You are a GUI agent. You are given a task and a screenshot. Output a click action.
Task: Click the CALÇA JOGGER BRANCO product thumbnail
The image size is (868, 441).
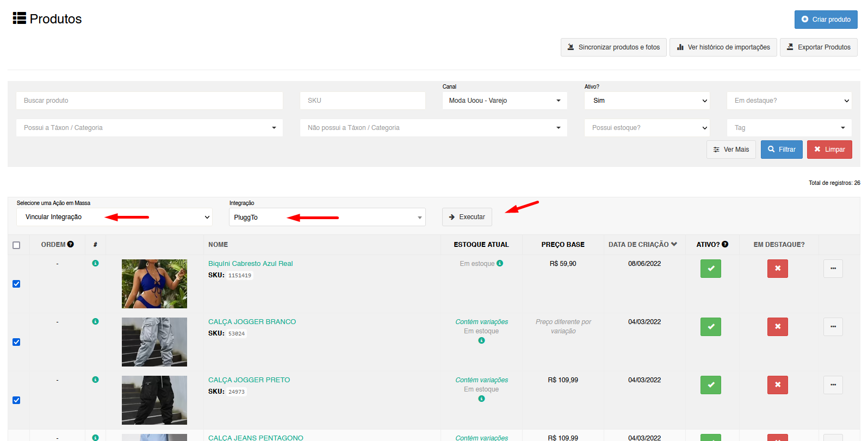[x=154, y=342]
